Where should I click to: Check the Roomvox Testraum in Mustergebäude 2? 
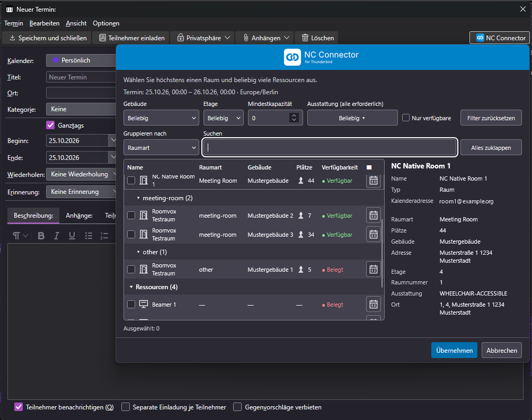pos(131,215)
